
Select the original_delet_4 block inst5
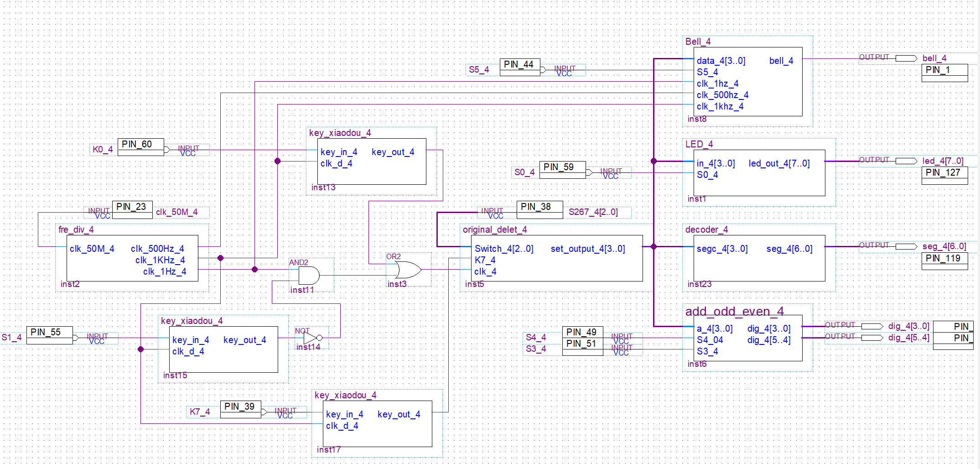pyautogui.click(x=557, y=258)
